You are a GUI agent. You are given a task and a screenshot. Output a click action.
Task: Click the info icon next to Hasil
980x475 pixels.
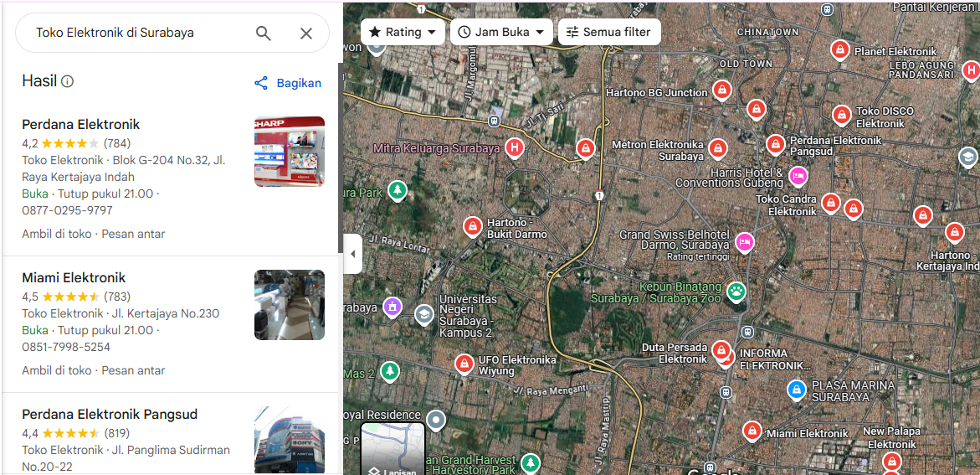coord(67,81)
